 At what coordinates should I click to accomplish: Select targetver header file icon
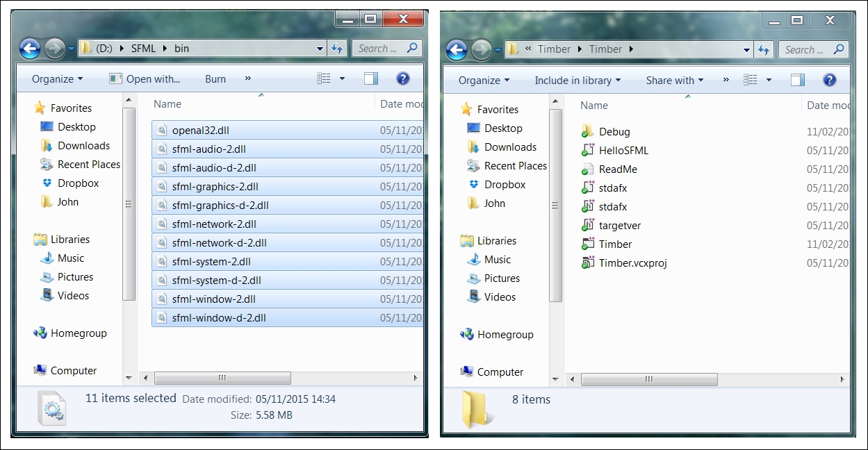click(x=587, y=225)
